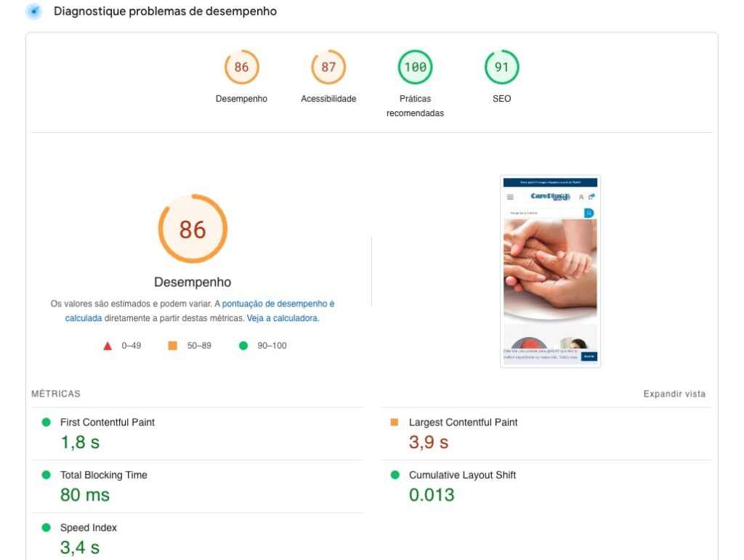This screenshot has height=560, width=744.
Task: Select the Práticas recomendadas gauge 100
Action: point(415,68)
